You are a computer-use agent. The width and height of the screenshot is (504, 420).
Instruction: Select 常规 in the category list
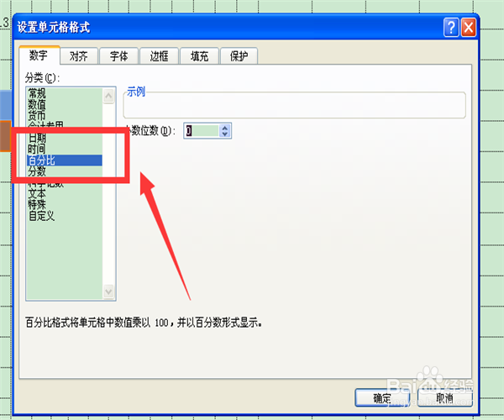(x=37, y=93)
